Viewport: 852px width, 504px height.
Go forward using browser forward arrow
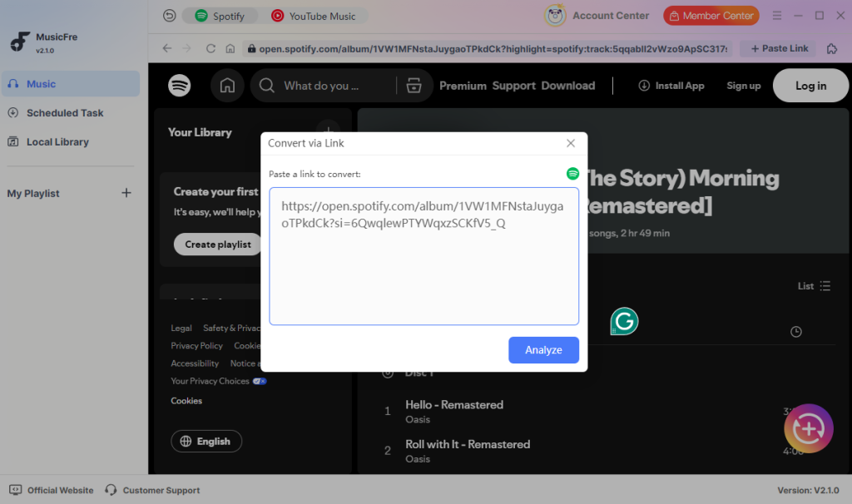187,48
